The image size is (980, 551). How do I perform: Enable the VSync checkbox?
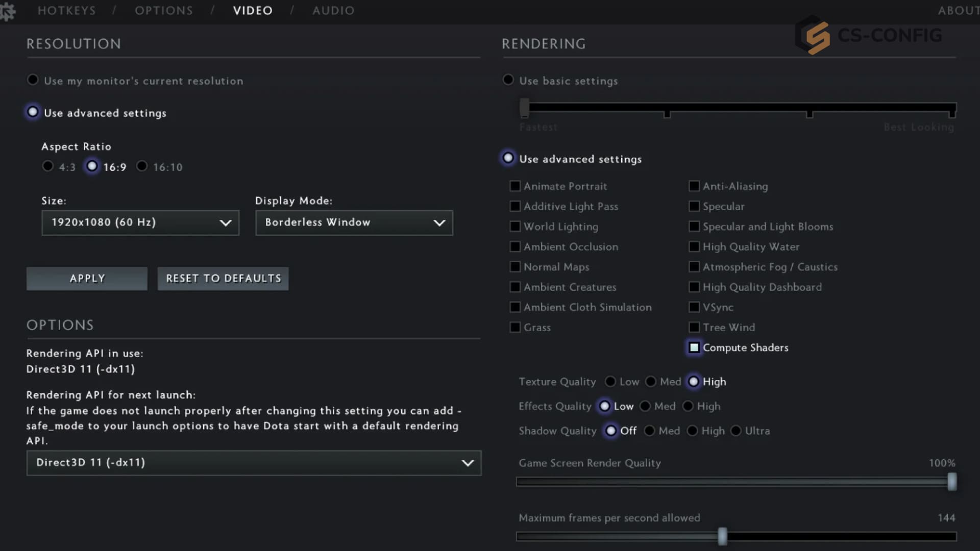694,307
